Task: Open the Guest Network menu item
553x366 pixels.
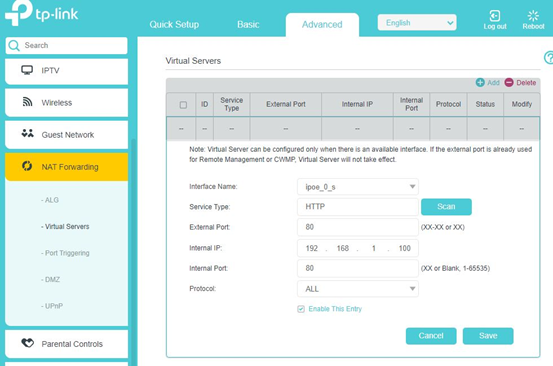Action: tap(67, 135)
